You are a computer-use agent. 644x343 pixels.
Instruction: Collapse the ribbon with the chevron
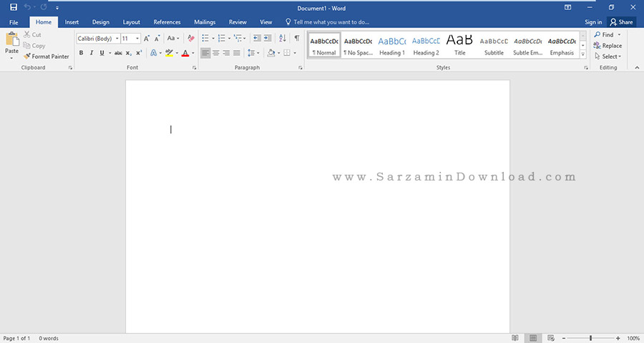click(637, 67)
